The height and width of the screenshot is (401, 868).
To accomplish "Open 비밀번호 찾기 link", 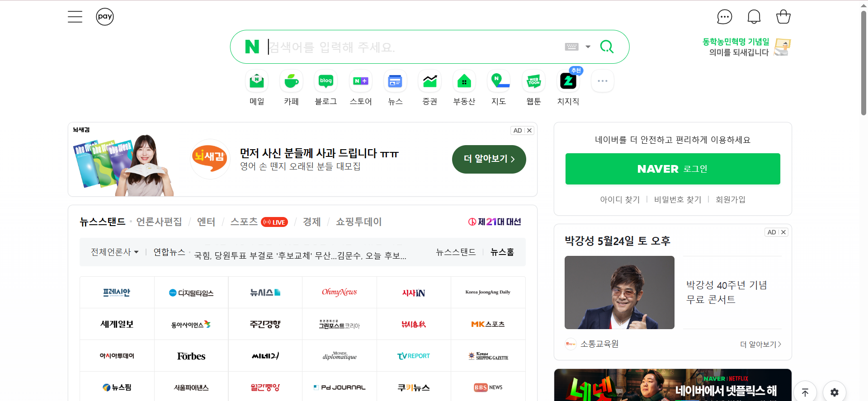I will click(x=678, y=199).
